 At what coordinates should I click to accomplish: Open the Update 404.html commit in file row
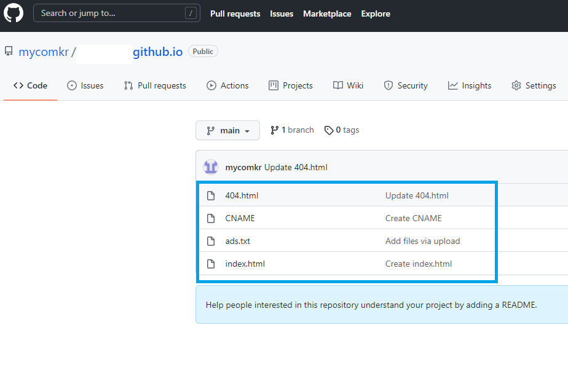(x=417, y=195)
